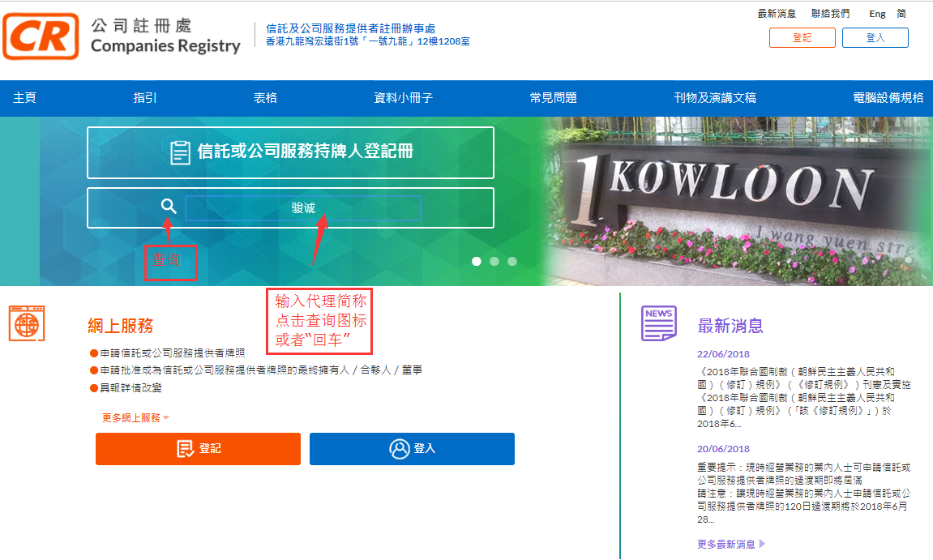Click the blue 登入 button with user icon

412,448
